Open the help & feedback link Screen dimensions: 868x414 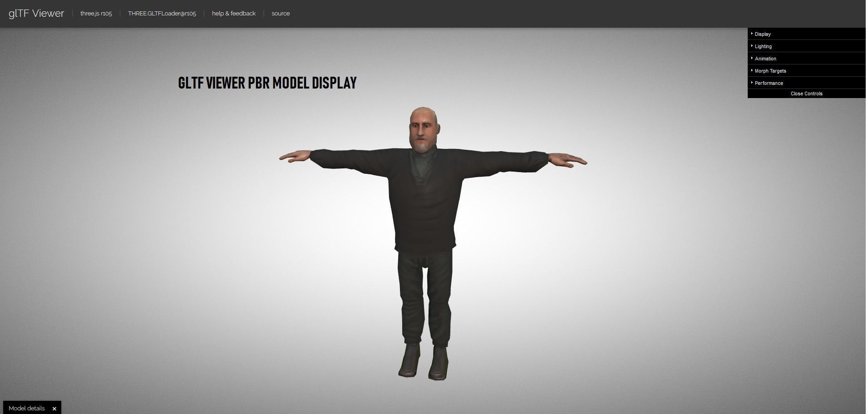click(x=234, y=14)
